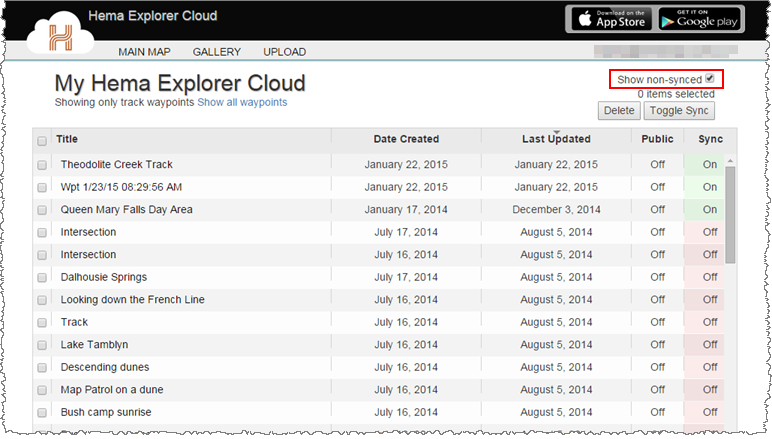The image size is (772, 439).
Task: Click the table vertical scrollbar thumb
Action: 730,215
